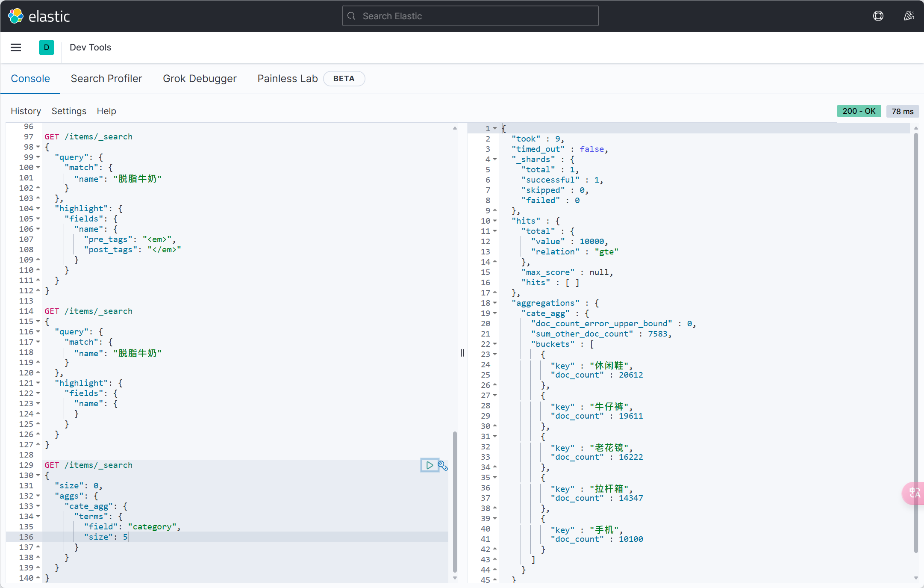Collapse the "_shards" object in response
The image size is (924, 588).
[495, 160]
